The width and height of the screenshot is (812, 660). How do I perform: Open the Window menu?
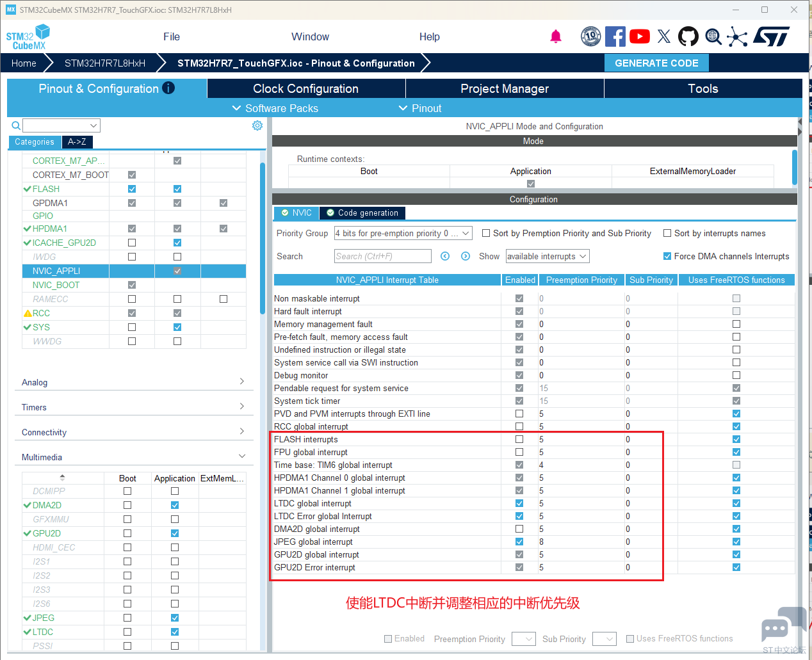coord(310,37)
